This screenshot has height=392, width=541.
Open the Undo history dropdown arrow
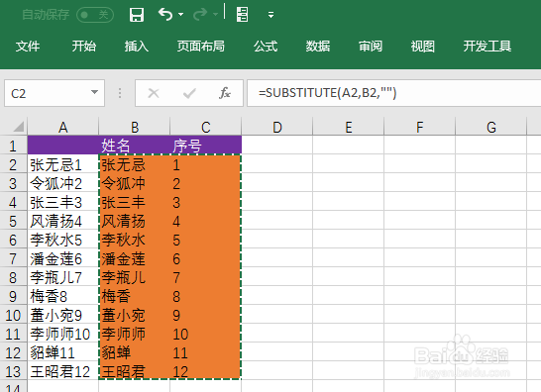click(180, 15)
